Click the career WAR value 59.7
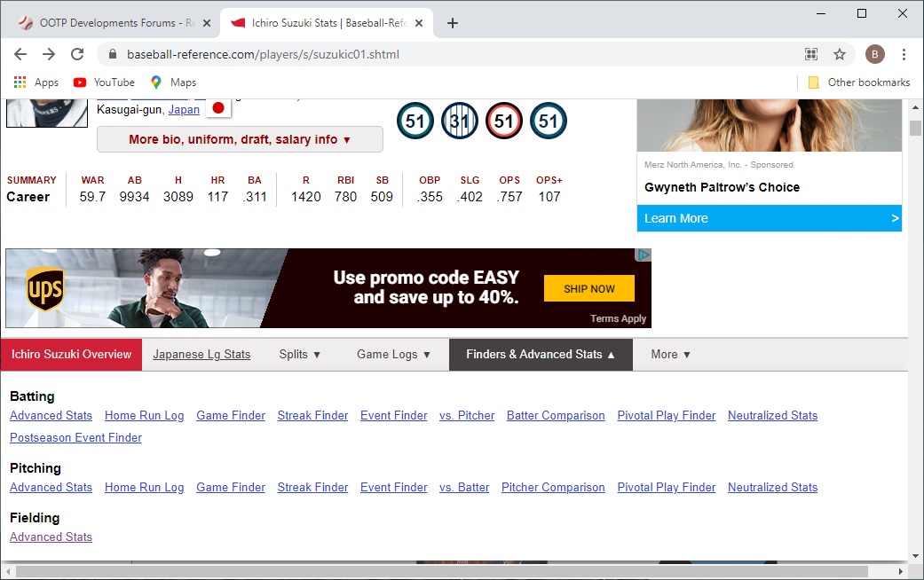The height and width of the screenshot is (580, 924). pyautogui.click(x=92, y=197)
